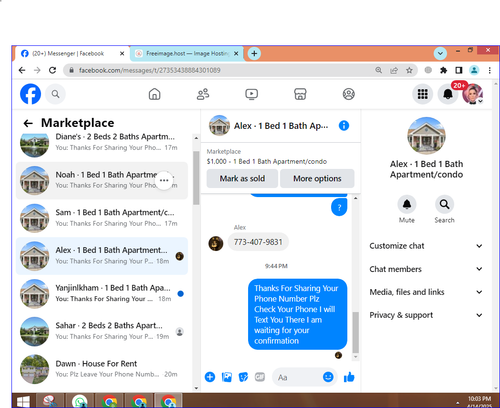
Task: Click Alex's avatar beside phone number message
Action: tap(216, 243)
